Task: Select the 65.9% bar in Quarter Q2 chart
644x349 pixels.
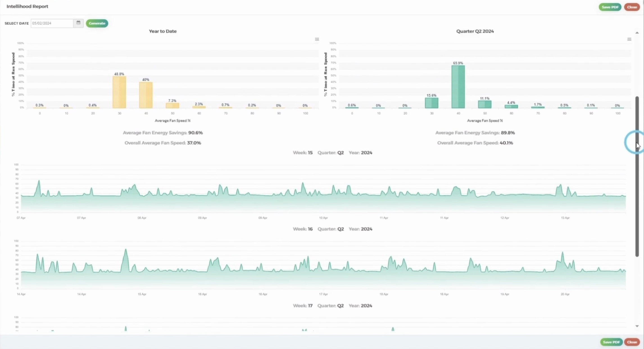Action: 458,87
